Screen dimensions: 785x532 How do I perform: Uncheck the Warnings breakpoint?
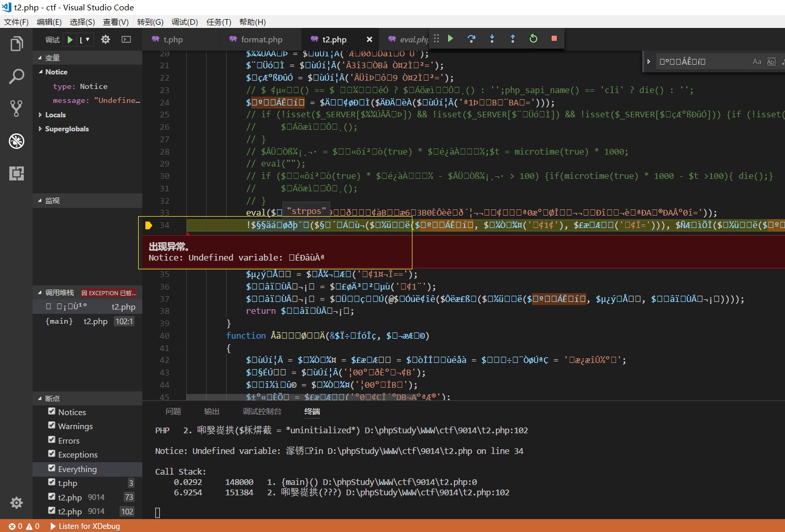tap(52, 425)
